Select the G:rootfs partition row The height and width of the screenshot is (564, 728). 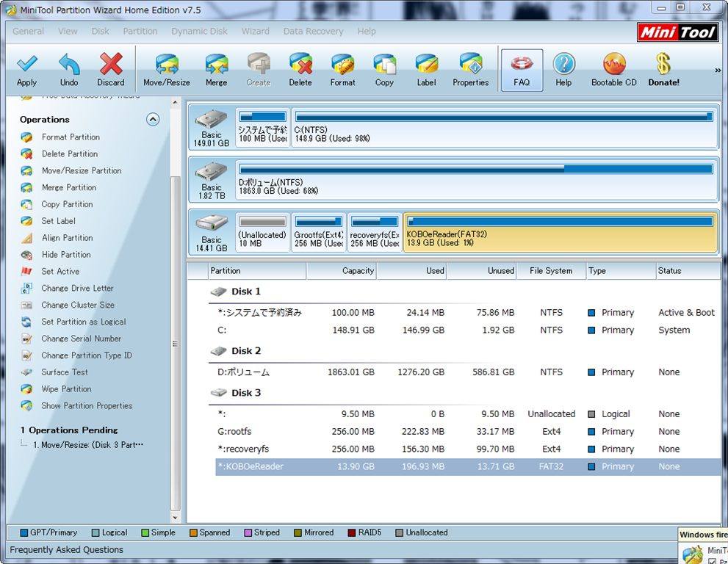point(468,431)
